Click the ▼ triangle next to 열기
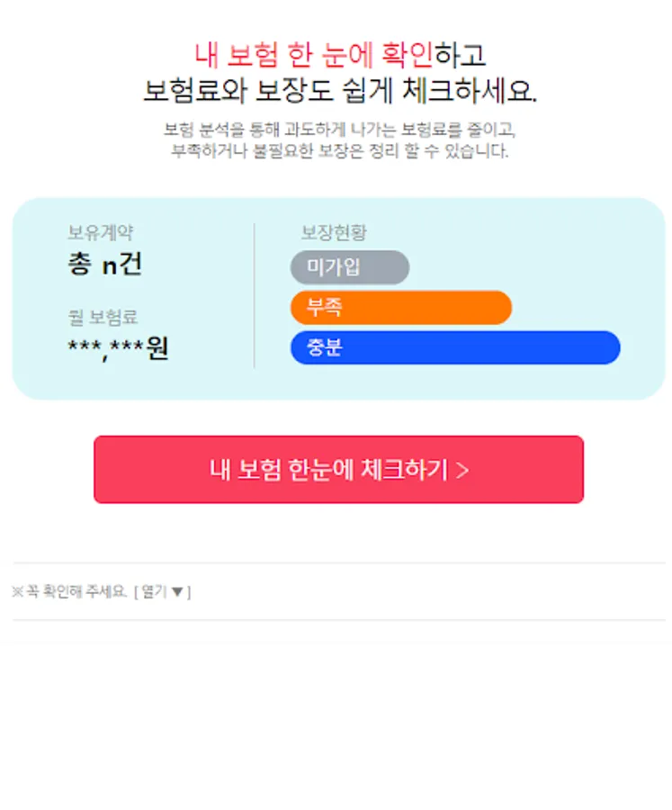The image size is (672, 810). click(x=177, y=591)
